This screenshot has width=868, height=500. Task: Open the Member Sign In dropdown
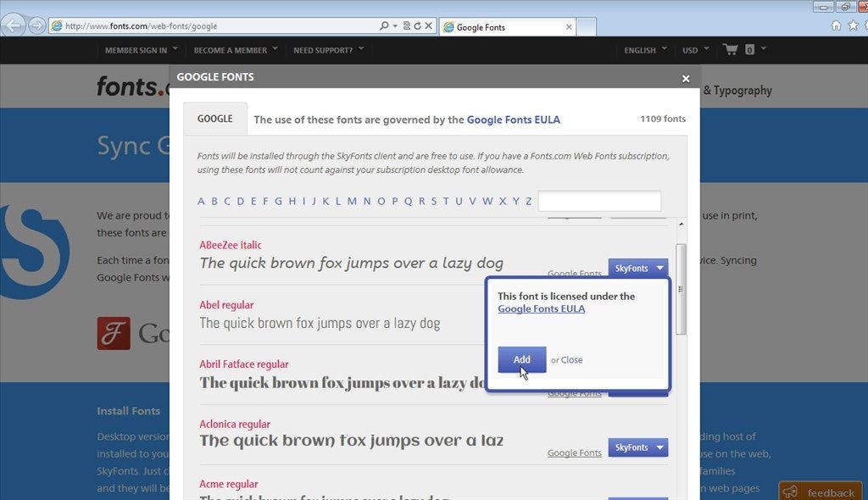coord(142,50)
